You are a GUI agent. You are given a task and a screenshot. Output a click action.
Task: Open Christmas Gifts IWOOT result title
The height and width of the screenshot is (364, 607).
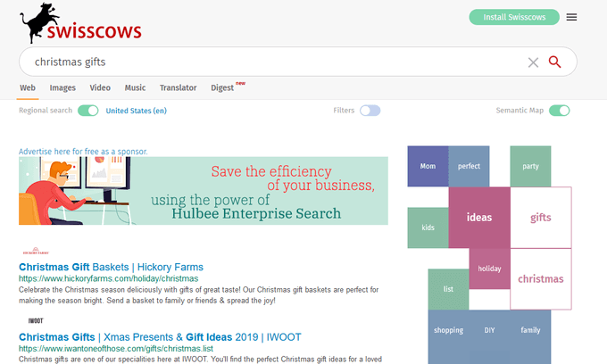coord(160,337)
